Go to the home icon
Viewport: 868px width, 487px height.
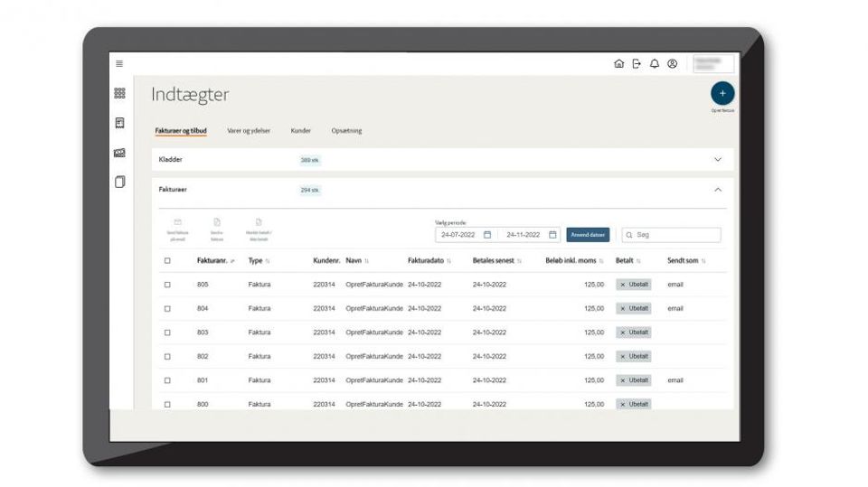(618, 63)
